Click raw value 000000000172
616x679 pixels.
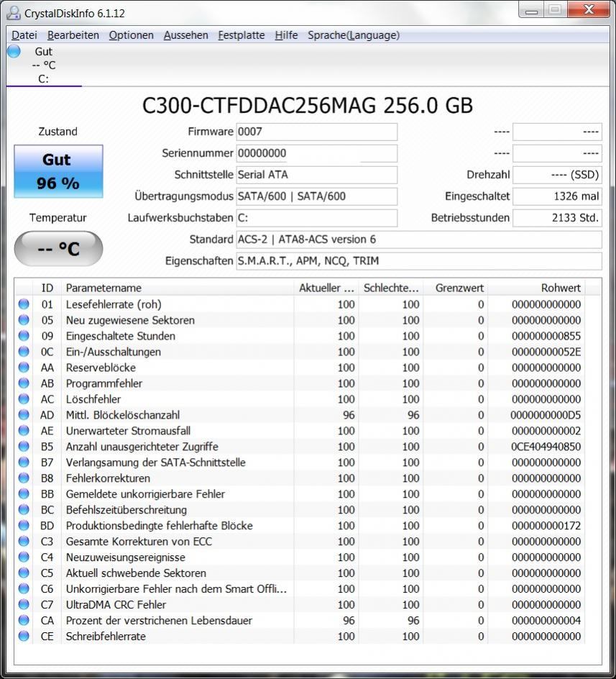pyautogui.click(x=546, y=526)
